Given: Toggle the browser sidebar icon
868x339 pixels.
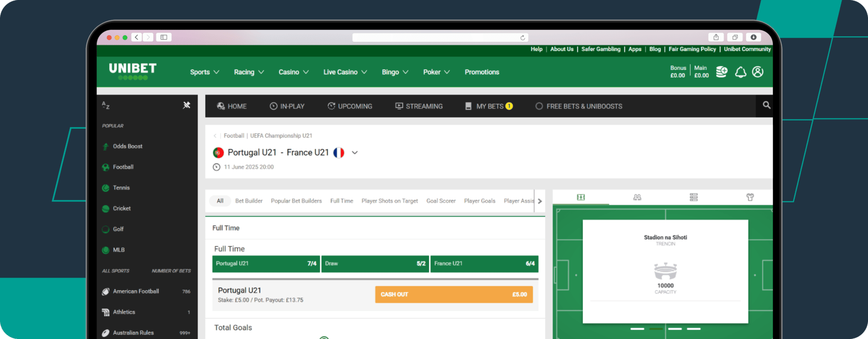Looking at the screenshot, I should pos(164,37).
